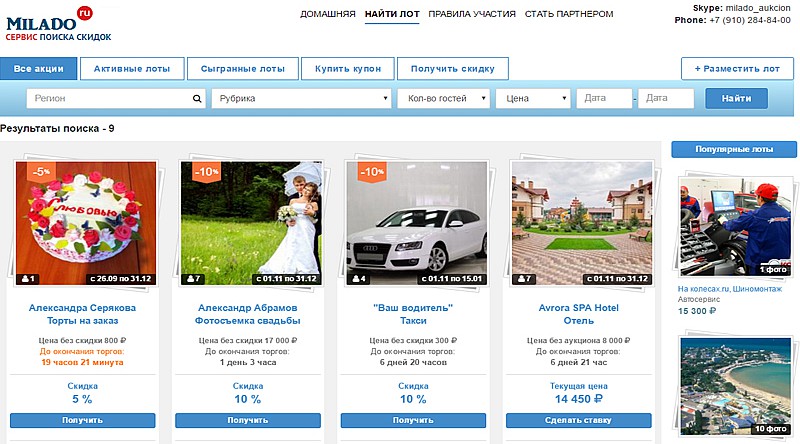This screenshot has width=800, height=444.
Task: Open the Рубрика dropdown
Action: pyautogui.click(x=301, y=99)
